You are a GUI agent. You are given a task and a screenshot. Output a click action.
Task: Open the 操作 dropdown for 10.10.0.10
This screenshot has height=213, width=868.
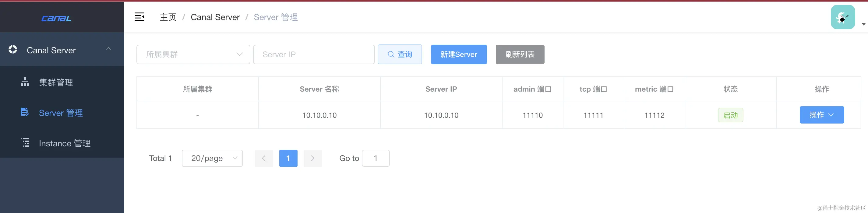[822, 115]
